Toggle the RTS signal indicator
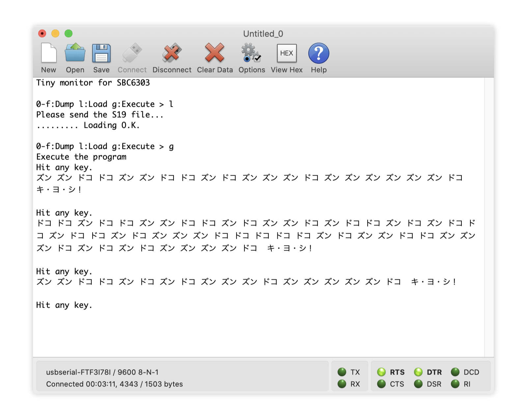527x420 pixels. [x=381, y=372]
